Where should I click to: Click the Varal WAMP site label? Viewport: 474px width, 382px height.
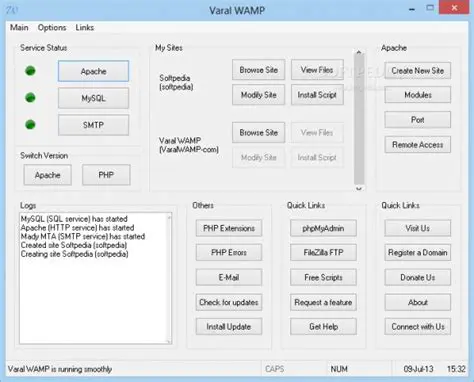point(189,145)
